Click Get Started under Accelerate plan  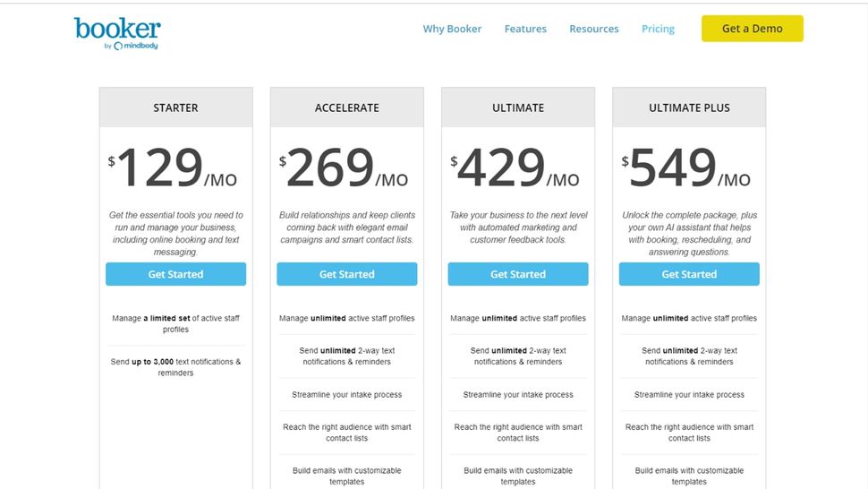[346, 274]
